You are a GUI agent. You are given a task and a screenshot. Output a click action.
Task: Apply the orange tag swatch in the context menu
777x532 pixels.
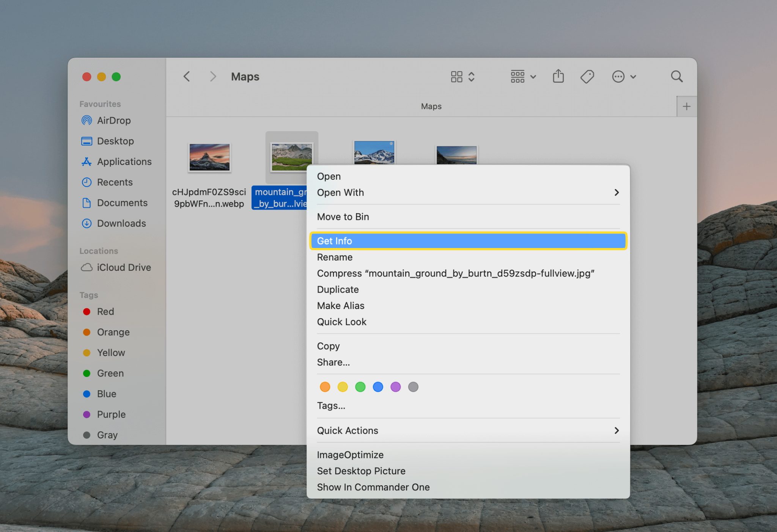(325, 387)
